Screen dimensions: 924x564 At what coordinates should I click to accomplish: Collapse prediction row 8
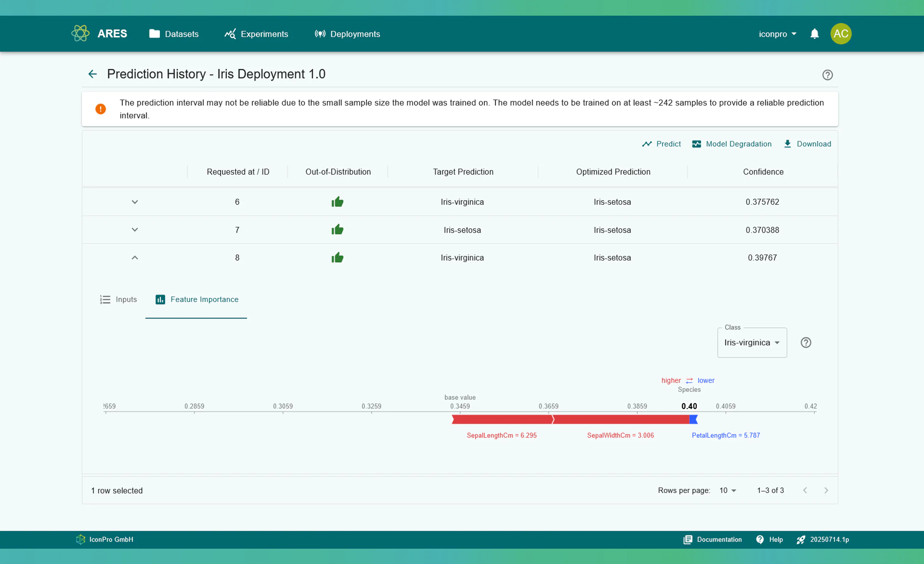135,257
